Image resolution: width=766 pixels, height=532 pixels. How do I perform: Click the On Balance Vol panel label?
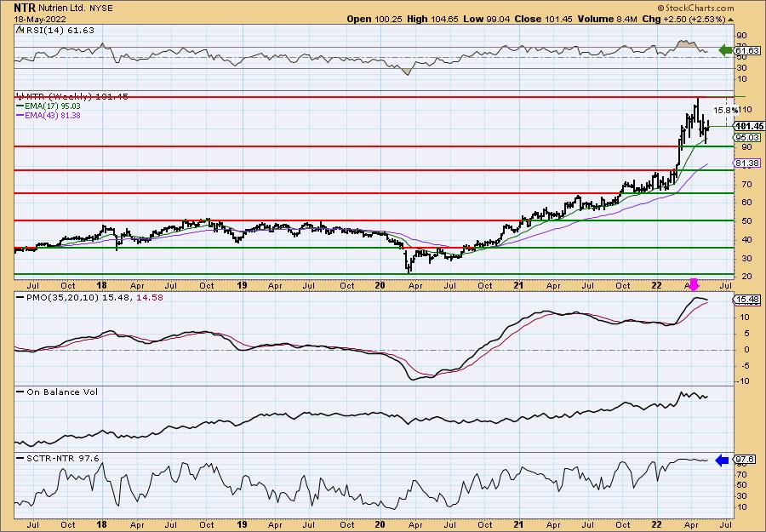[62, 392]
